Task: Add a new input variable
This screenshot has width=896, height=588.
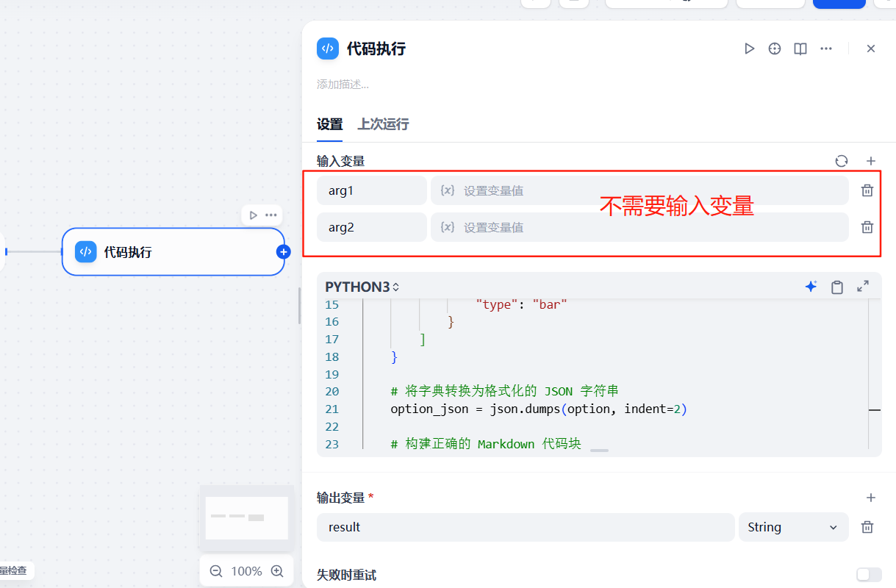Action: pos(871,161)
